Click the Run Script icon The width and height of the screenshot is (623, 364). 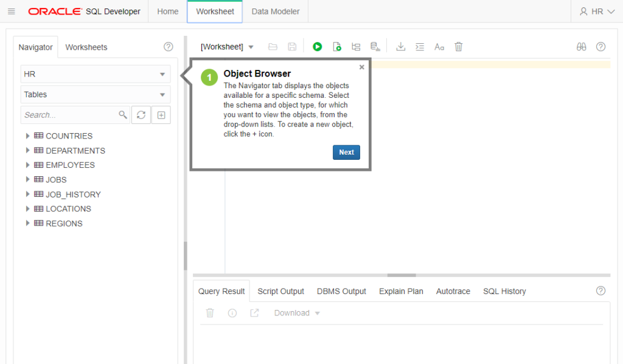[x=337, y=47]
